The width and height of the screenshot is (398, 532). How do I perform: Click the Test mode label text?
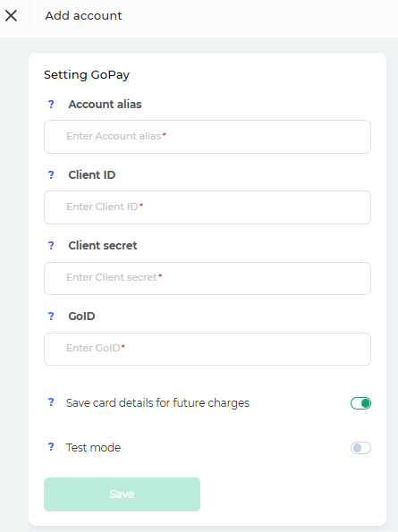click(x=93, y=448)
